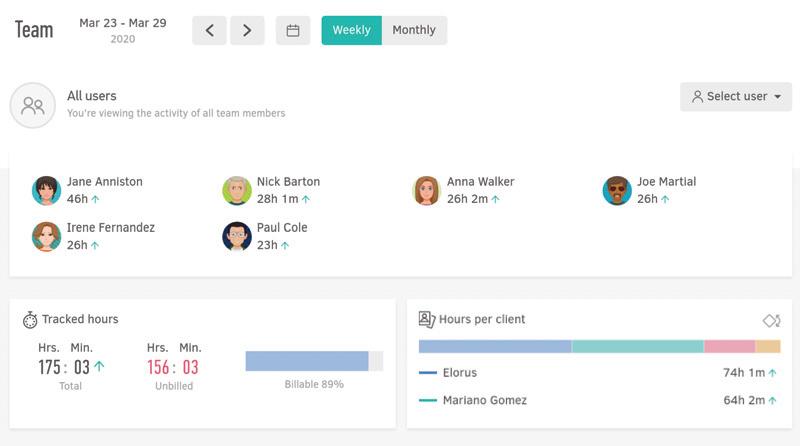
Task: Go to the previous week
Action: pyautogui.click(x=209, y=30)
